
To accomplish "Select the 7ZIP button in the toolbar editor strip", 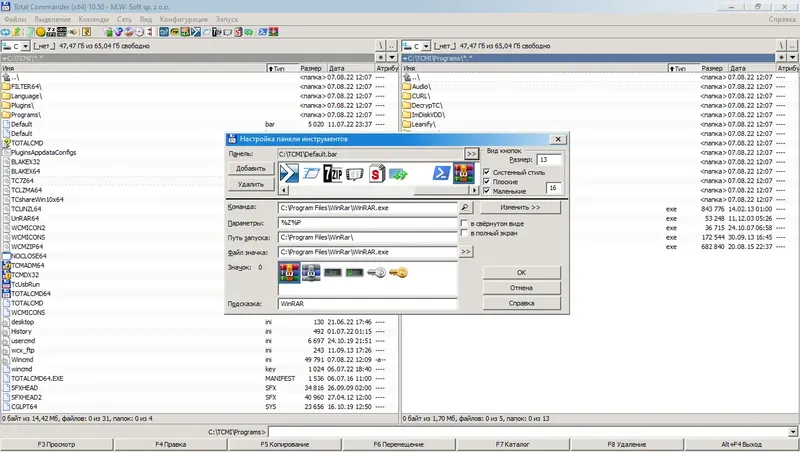I will [333, 173].
